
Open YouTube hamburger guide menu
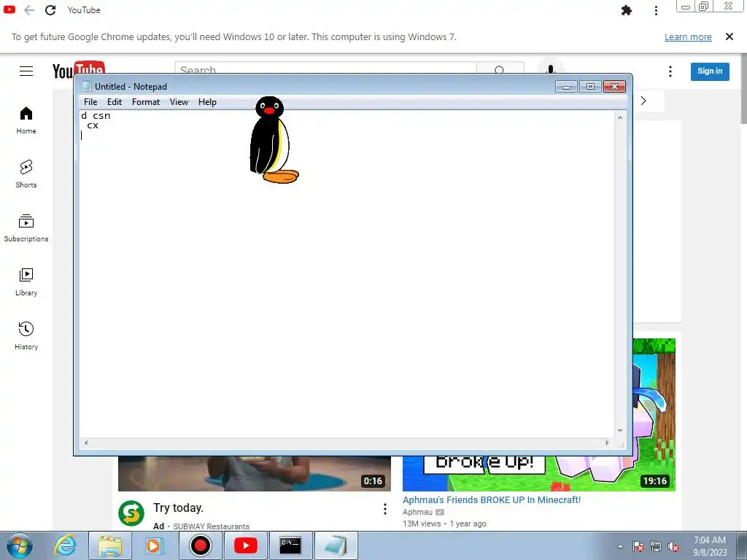[x=26, y=71]
